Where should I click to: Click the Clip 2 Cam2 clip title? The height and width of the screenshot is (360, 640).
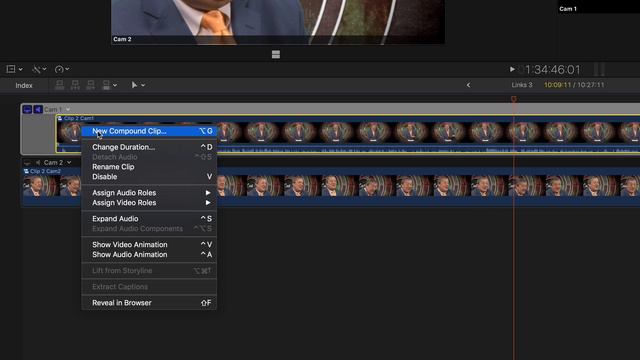pyautogui.click(x=45, y=171)
